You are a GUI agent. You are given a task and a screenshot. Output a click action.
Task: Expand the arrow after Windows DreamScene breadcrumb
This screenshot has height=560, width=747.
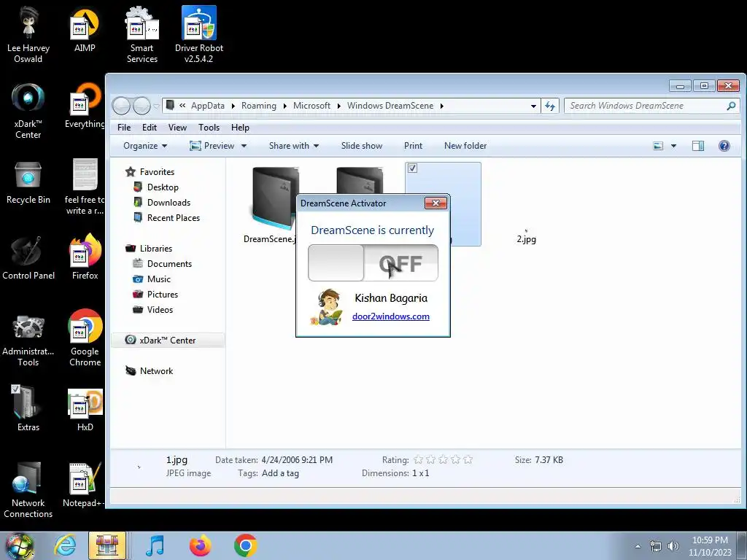click(441, 106)
